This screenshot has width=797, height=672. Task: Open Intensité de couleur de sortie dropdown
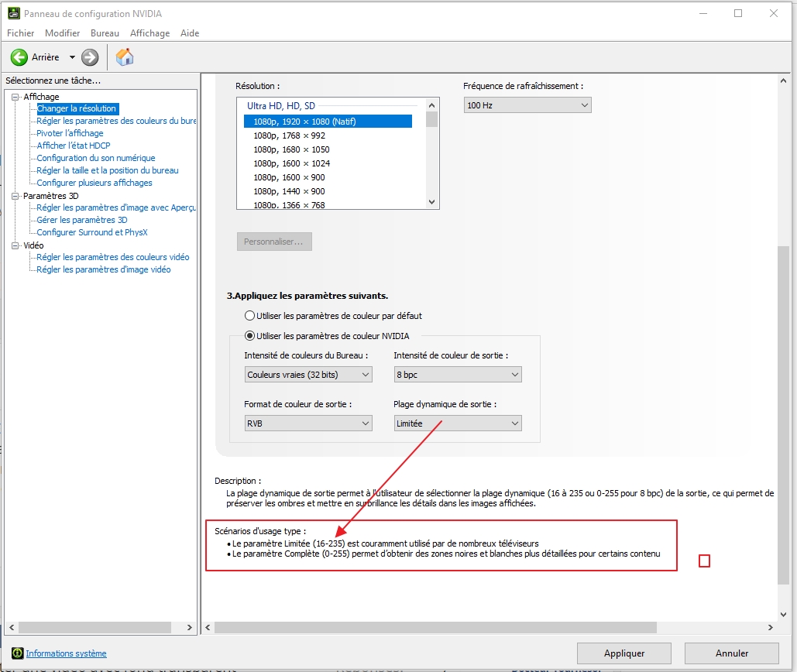[x=458, y=375]
